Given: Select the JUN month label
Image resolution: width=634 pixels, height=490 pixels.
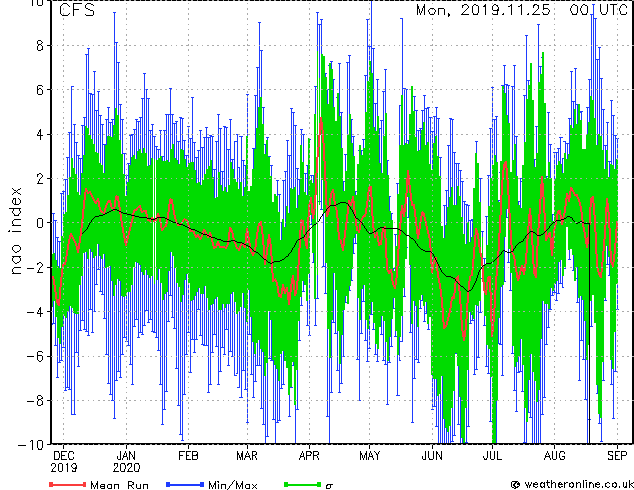Looking at the screenshot, I should click(432, 456).
